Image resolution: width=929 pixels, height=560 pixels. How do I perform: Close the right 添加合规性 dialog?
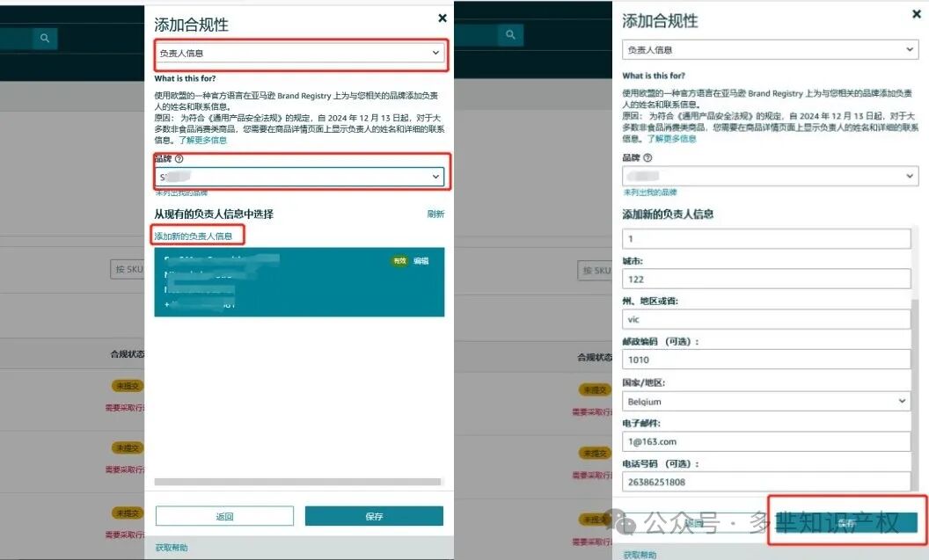tap(917, 14)
